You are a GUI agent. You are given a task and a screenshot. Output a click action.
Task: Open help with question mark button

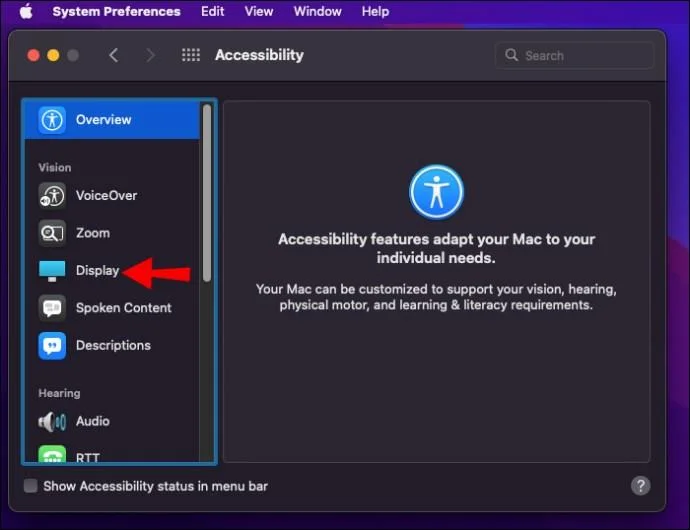640,486
